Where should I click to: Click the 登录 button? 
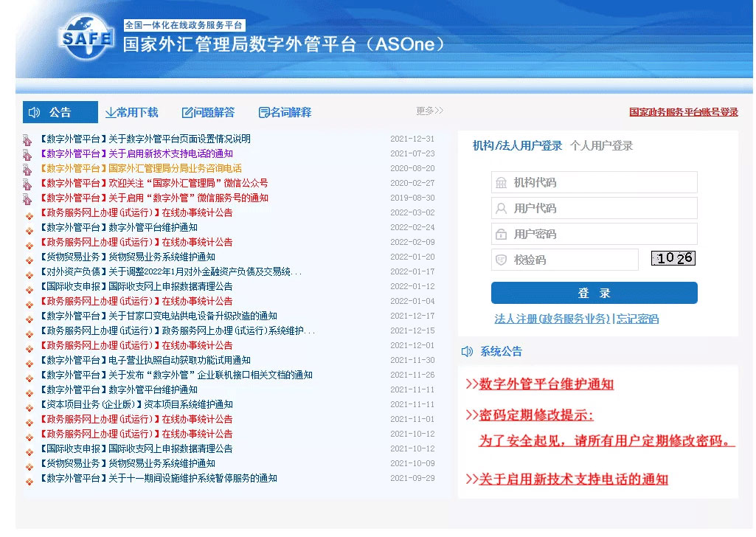594,293
